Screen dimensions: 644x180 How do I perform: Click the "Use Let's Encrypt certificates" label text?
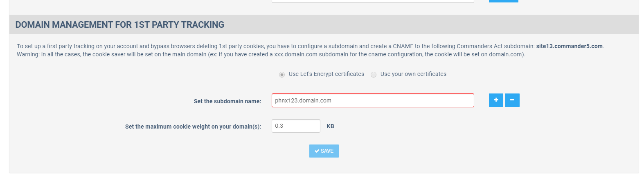tap(326, 74)
